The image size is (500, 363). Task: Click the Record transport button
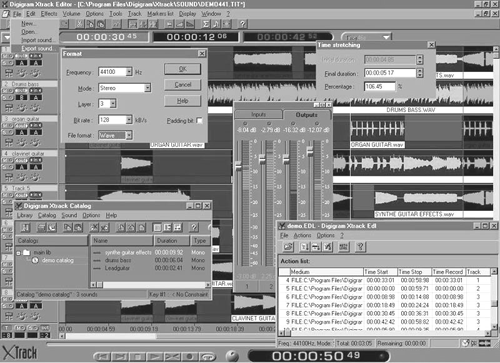(190, 357)
